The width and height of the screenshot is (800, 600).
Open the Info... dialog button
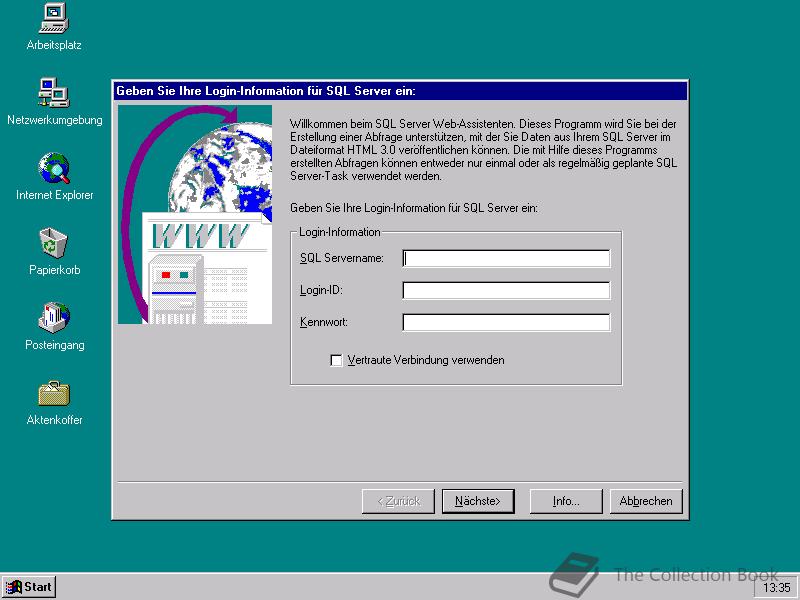click(x=566, y=502)
